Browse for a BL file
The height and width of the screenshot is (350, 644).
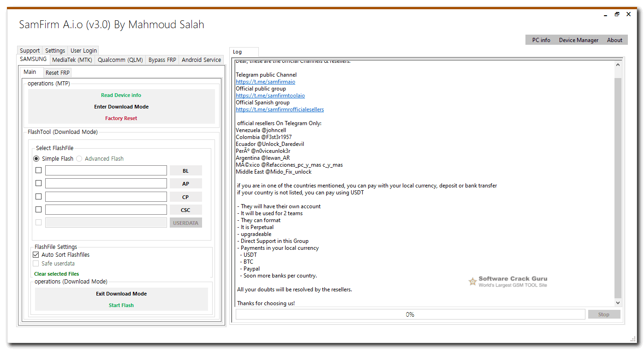pos(186,170)
